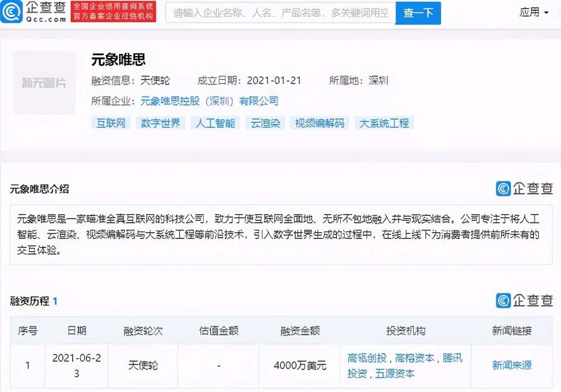
Task: Click the blue Qichacha magnifier logo icon
Action: [12, 12]
